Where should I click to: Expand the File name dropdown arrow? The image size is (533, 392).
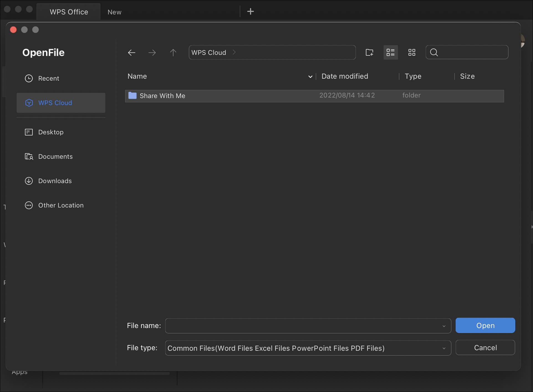coord(444,326)
